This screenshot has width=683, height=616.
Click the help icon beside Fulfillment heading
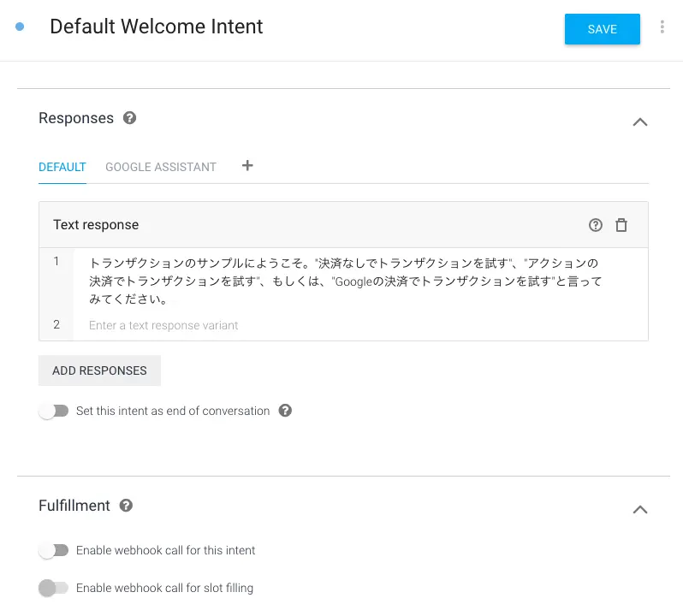126,506
